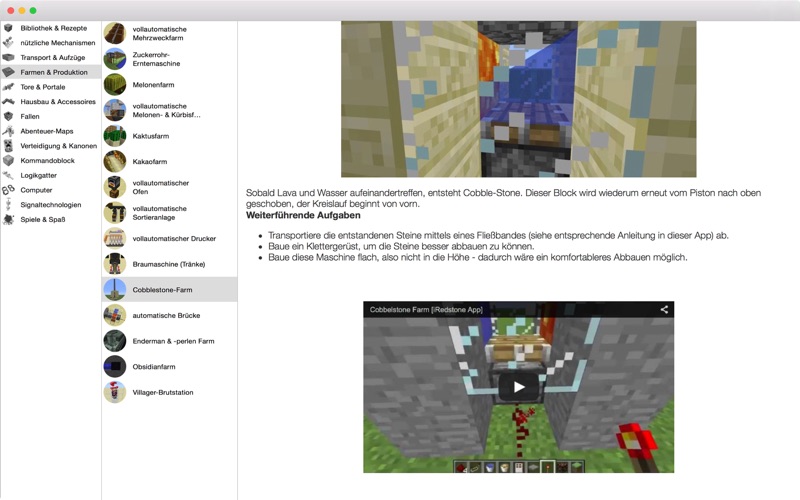
Task: Click the automatische Brücke round thumbnail
Action: coord(115,315)
